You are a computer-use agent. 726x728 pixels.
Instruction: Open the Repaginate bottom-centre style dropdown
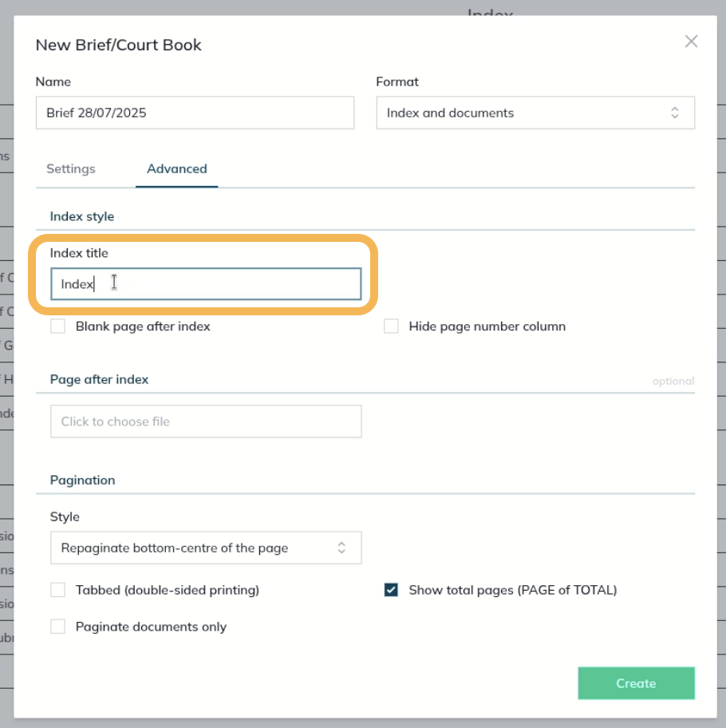(x=206, y=548)
